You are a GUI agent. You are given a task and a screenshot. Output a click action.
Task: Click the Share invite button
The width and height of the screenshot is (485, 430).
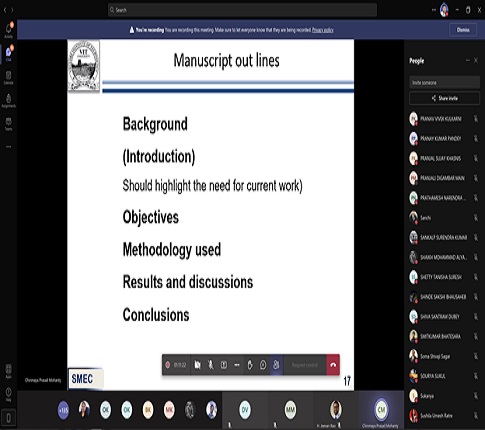point(444,98)
